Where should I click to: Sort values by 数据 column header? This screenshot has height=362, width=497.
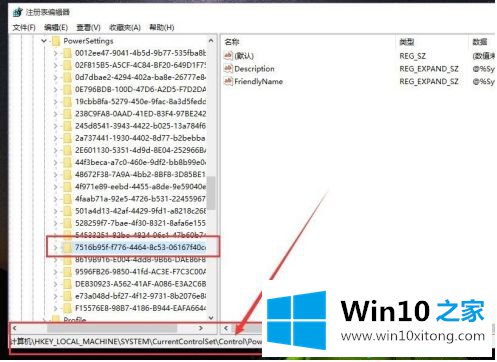[x=480, y=42]
